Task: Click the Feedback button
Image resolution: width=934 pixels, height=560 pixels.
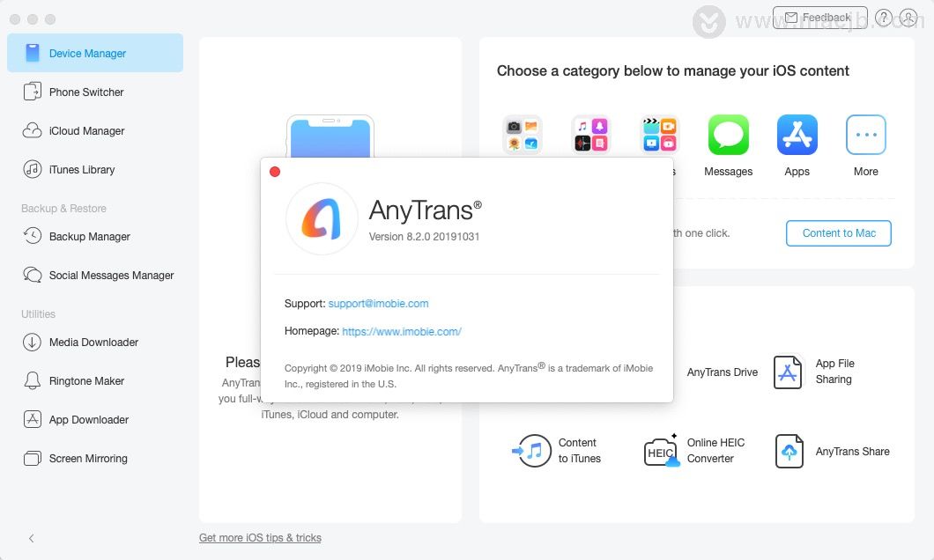Action: click(x=820, y=18)
